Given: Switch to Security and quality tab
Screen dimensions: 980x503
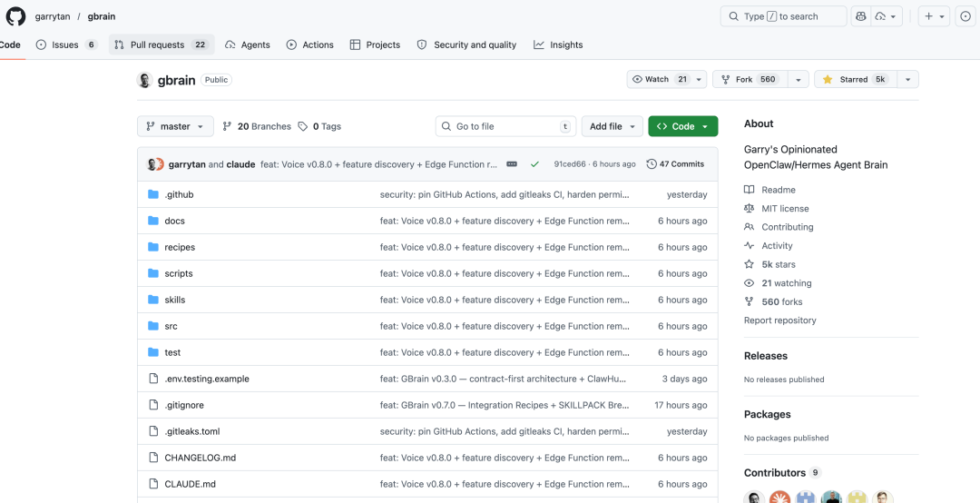Looking at the screenshot, I should (x=467, y=44).
